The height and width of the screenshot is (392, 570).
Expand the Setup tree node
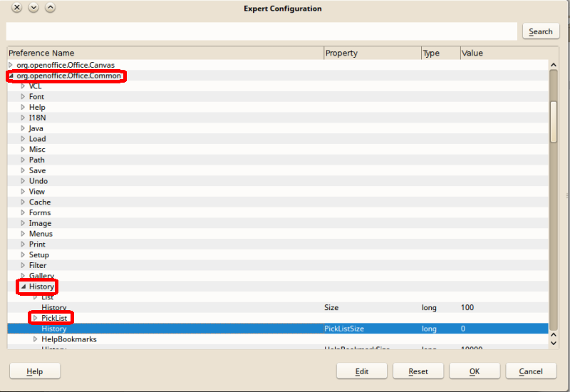23,255
